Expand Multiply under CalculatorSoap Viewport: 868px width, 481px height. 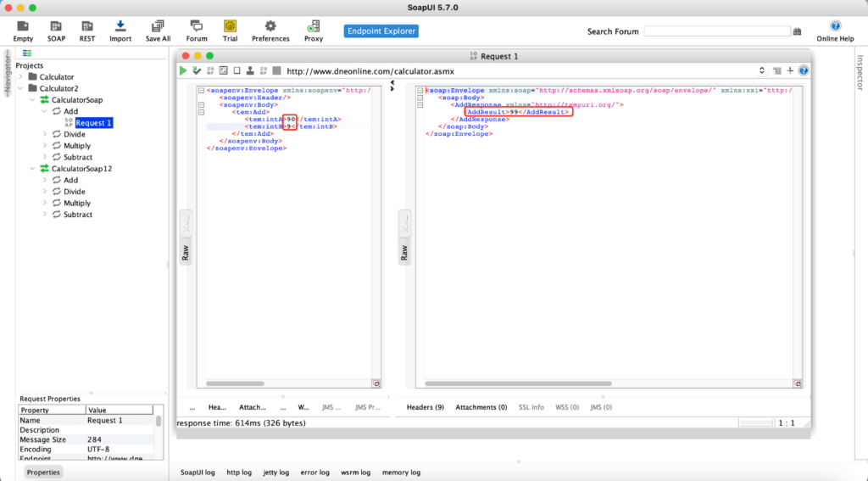point(44,146)
